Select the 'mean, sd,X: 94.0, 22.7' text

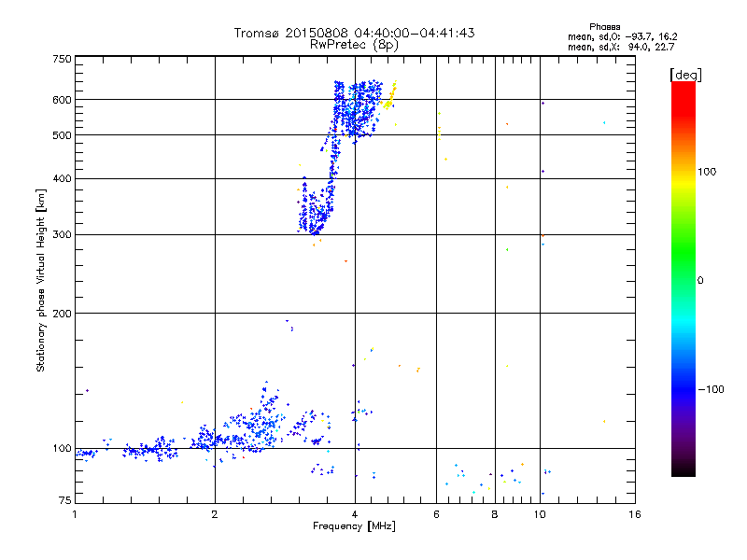pyautogui.click(x=621, y=47)
